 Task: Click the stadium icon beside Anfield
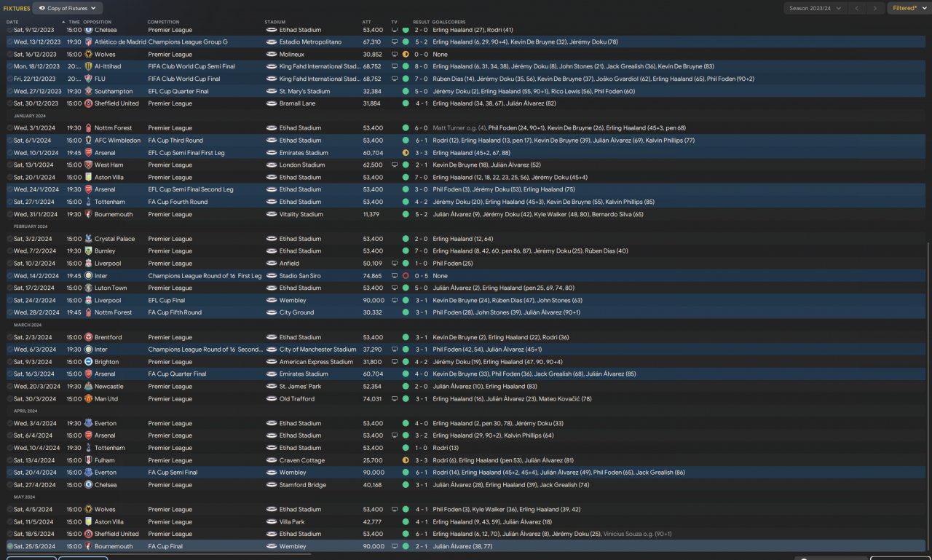click(271, 264)
